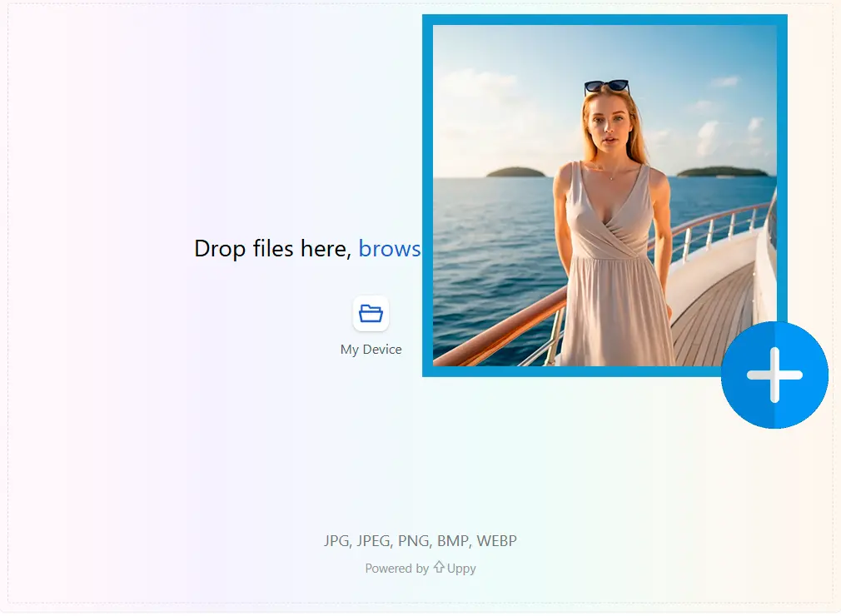The width and height of the screenshot is (841, 616).
Task: Click the Uppy text link at bottom
Action: coord(460,568)
